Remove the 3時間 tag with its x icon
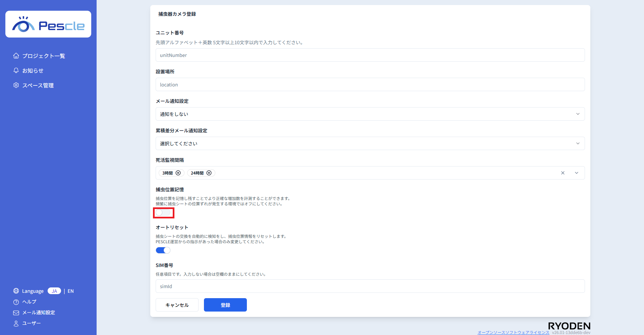Viewport: 644px width, 335px height. point(178,173)
